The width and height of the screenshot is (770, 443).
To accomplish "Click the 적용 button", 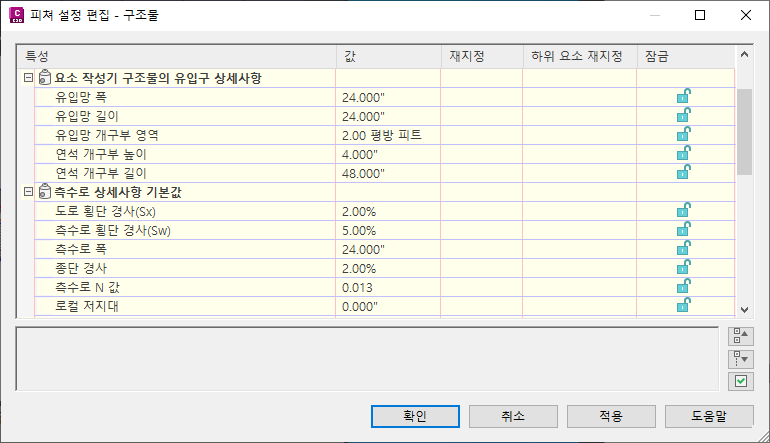I will pos(611,416).
